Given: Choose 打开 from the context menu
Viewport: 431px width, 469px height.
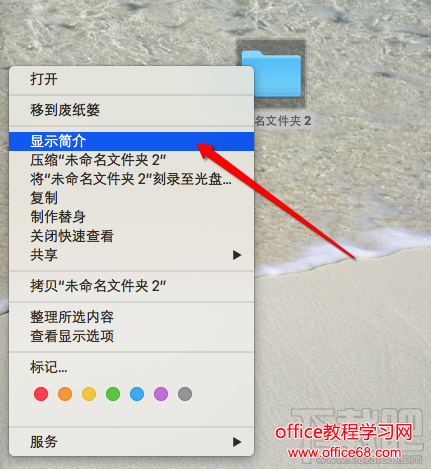Looking at the screenshot, I should point(131,79).
